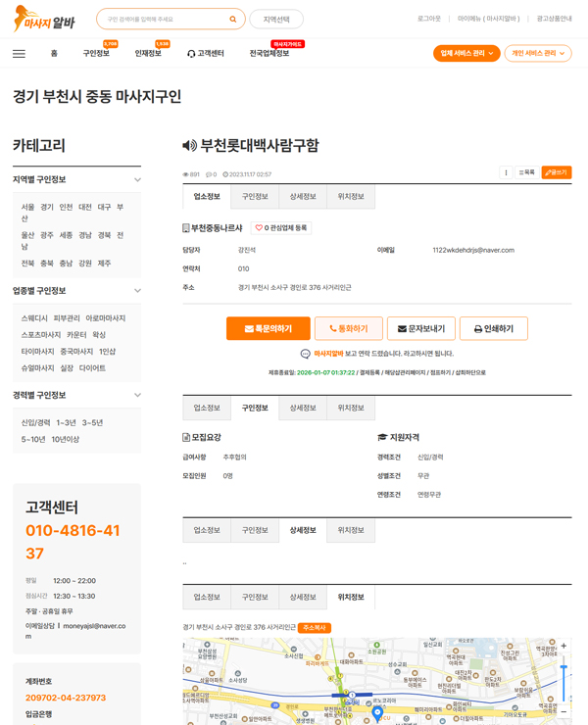Viewport: 588px width, 725px height.
Task: Select 10년이상 career filter link
Action: [66, 440]
